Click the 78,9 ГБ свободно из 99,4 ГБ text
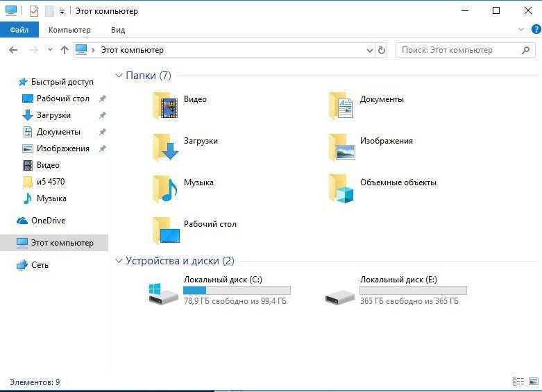542x392 pixels. (235, 301)
